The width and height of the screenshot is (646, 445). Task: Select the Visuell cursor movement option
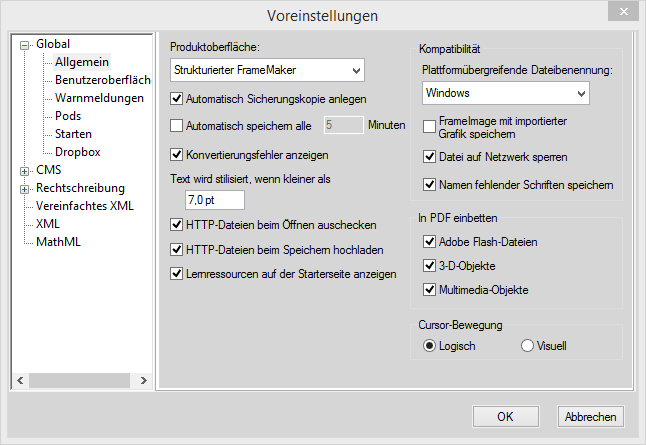(528, 346)
